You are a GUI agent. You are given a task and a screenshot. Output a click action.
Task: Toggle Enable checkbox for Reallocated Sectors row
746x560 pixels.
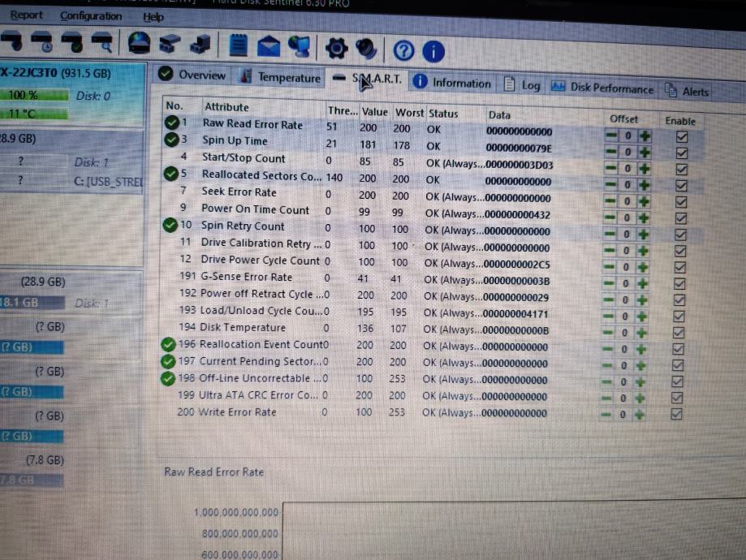coord(681,186)
